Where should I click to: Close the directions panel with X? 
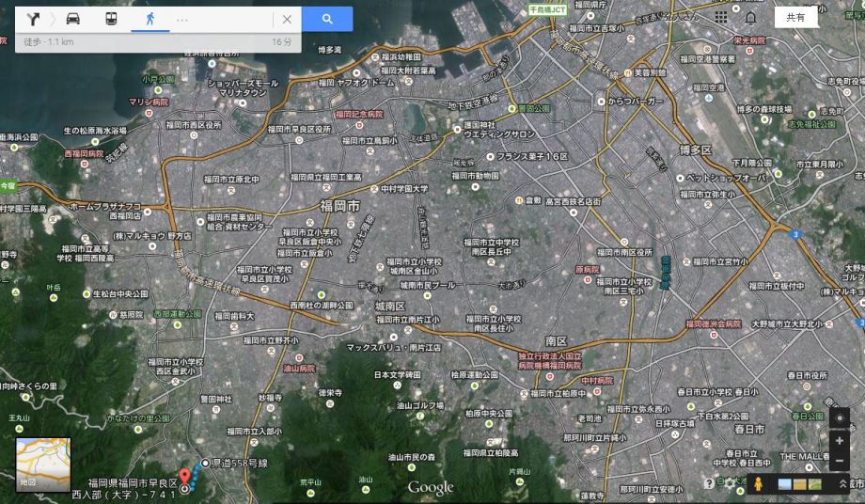point(287,20)
